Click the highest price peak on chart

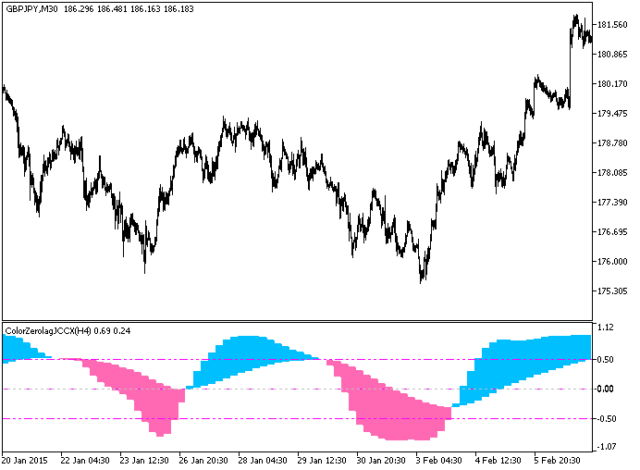pos(576,17)
